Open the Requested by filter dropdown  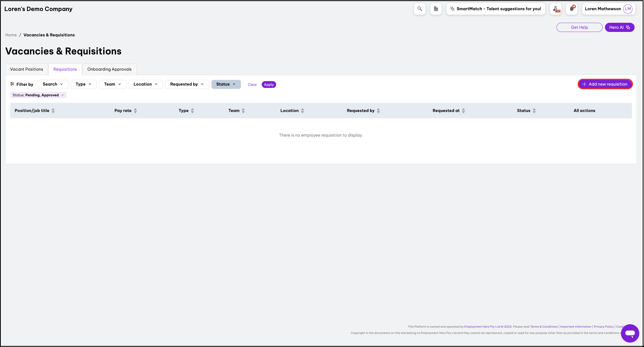pos(187,84)
